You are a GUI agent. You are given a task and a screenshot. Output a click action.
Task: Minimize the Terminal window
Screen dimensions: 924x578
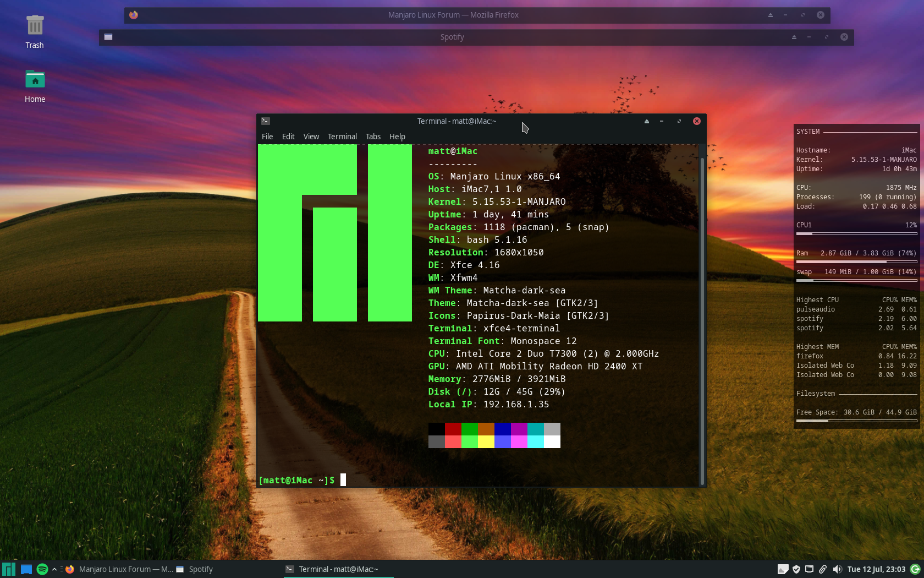tap(662, 121)
